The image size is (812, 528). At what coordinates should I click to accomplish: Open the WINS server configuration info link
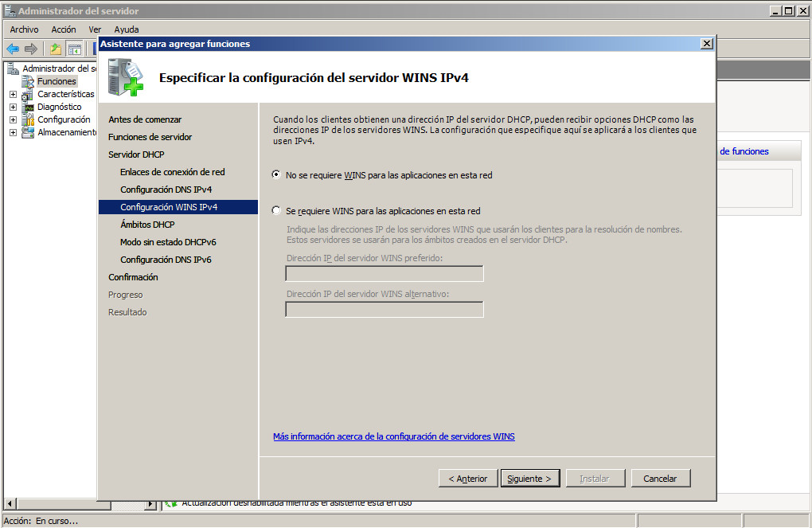pos(393,436)
